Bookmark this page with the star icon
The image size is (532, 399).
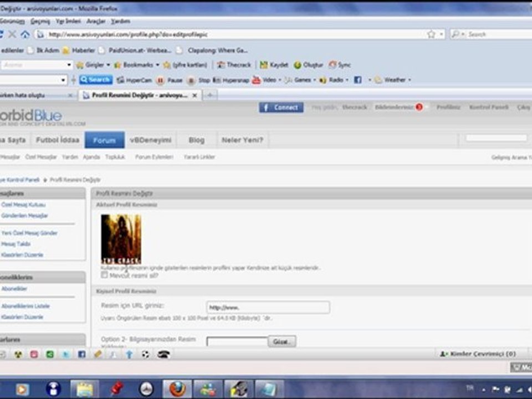431,34
